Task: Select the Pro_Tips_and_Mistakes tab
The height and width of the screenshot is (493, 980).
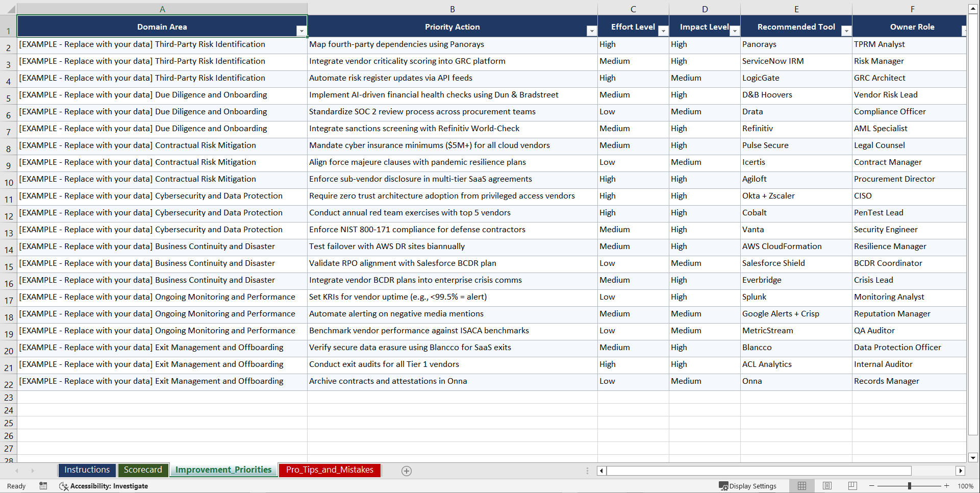Action: click(329, 470)
